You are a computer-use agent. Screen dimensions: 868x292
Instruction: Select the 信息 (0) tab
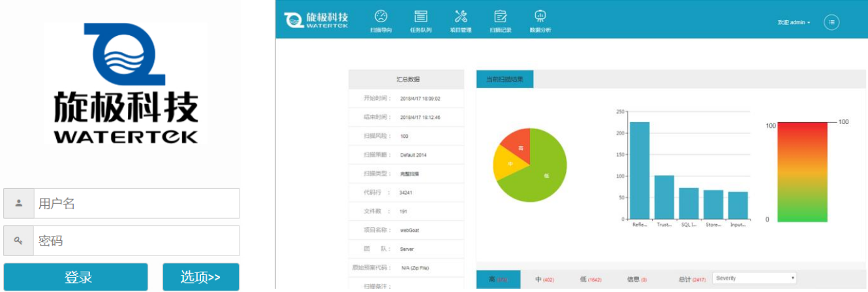click(636, 280)
